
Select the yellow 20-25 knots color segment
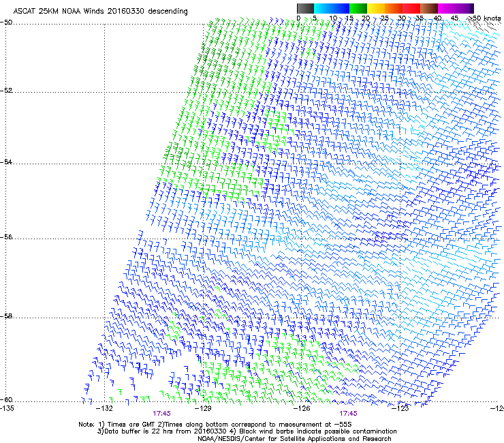tap(376, 8)
